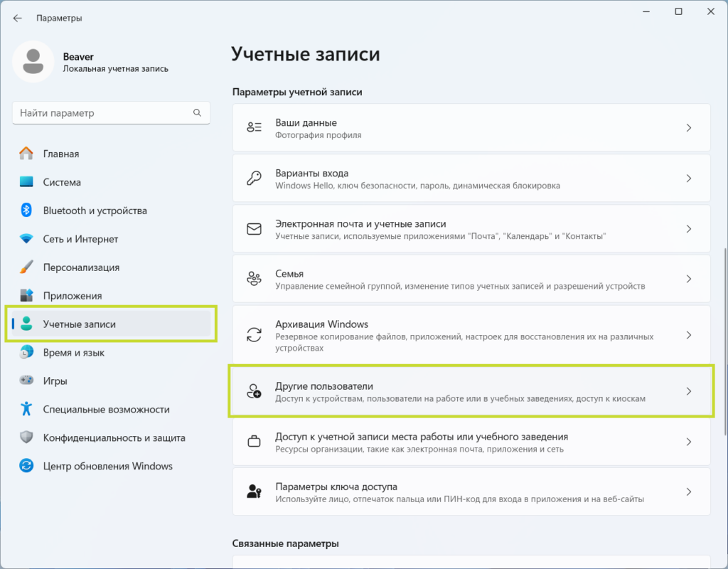Screen dimensions: 728x569
Task: Open the Главная section in sidebar
Action: point(112,154)
